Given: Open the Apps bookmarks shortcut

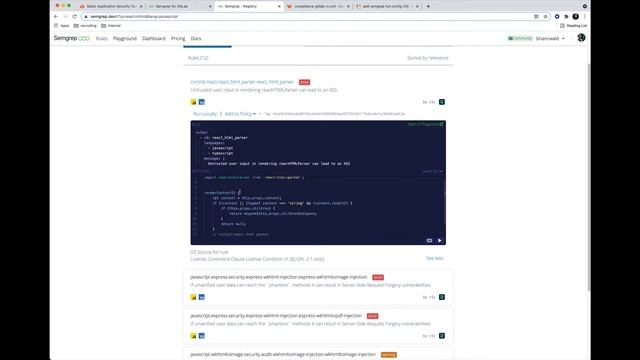Looking at the screenshot, I should [x=62, y=26].
